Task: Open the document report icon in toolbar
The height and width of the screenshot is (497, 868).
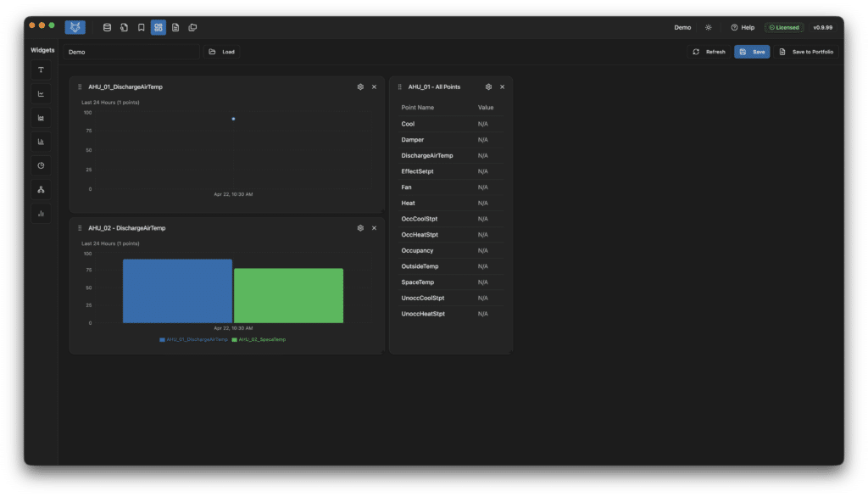Action: (x=175, y=27)
